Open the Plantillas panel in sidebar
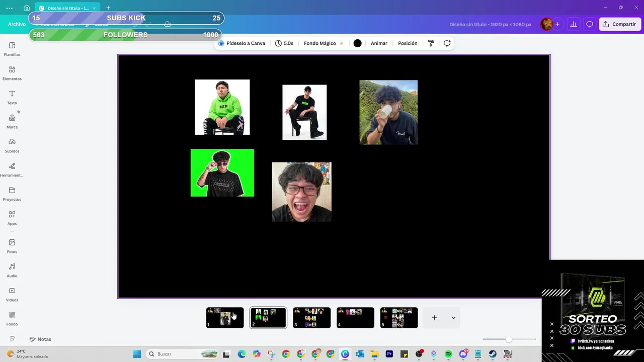This screenshot has width=644, height=362. (12, 49)
